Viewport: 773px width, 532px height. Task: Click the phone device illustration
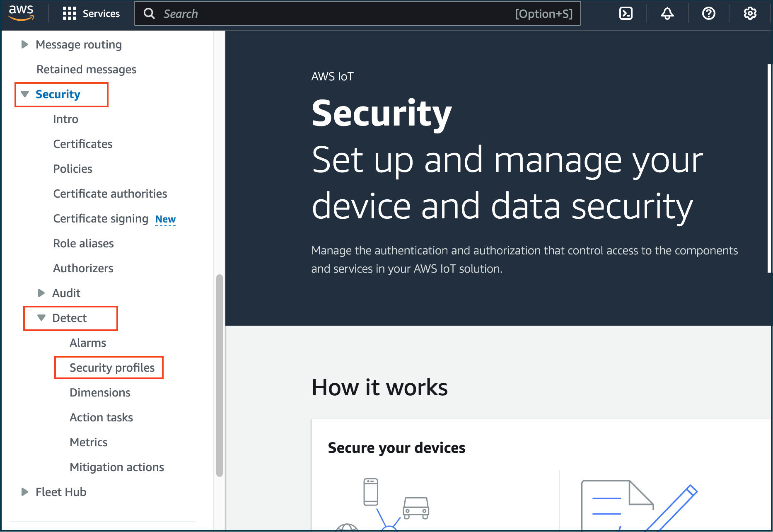pos(371,492)
